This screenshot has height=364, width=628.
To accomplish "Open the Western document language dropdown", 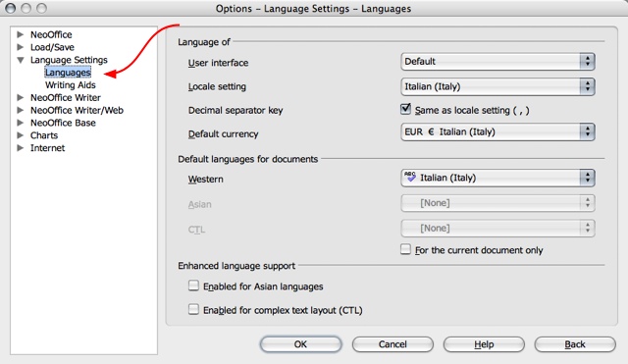I will (x=497, y=178).
